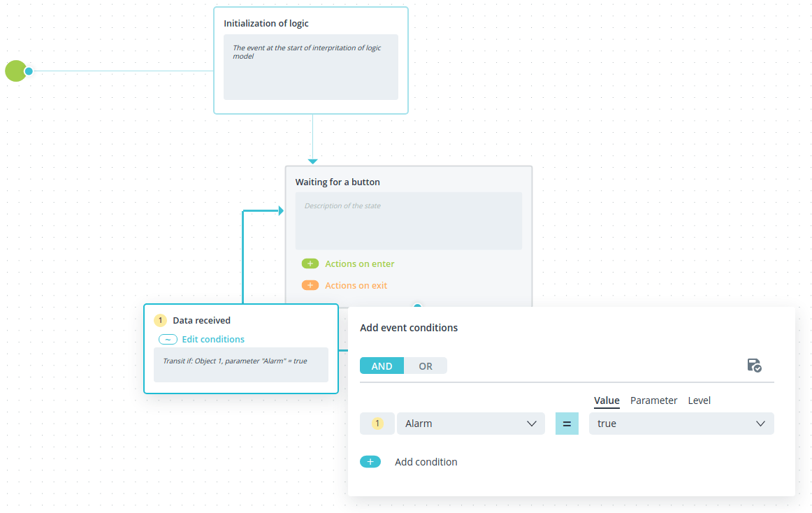Click the Transit if condition summary text
This screenshot has width=812, height=513.
coord(235,361)
